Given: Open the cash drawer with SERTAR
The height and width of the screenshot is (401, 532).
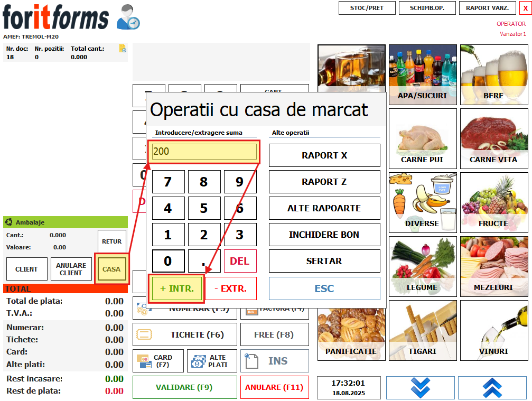Looking at the screenshot, I should click(324, 261).
